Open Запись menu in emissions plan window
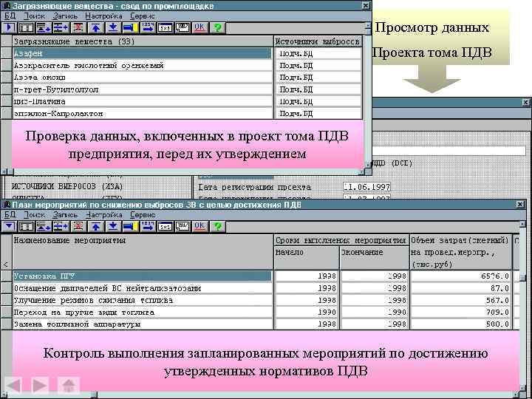The height and width of the screenshot is (399, 532). pos(65,215)
